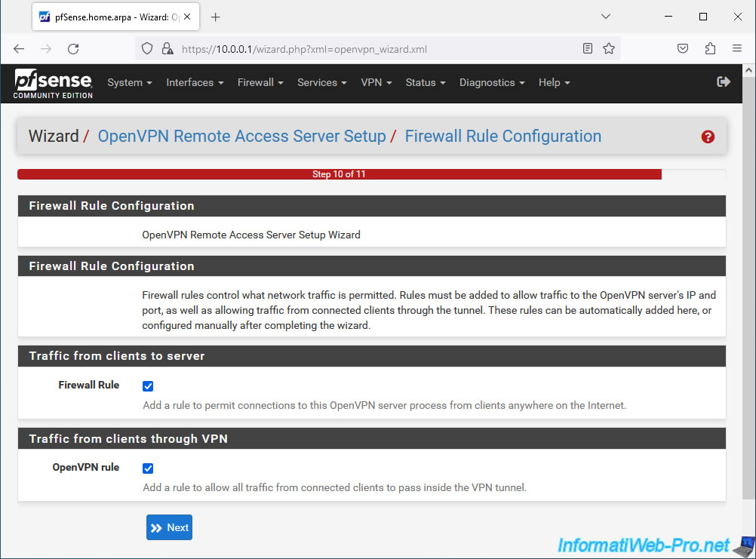Click Firewall Rule Configuration breadcrumb link
The height and width of the screenshot is (559, 756).
click(x=503, y=137)
